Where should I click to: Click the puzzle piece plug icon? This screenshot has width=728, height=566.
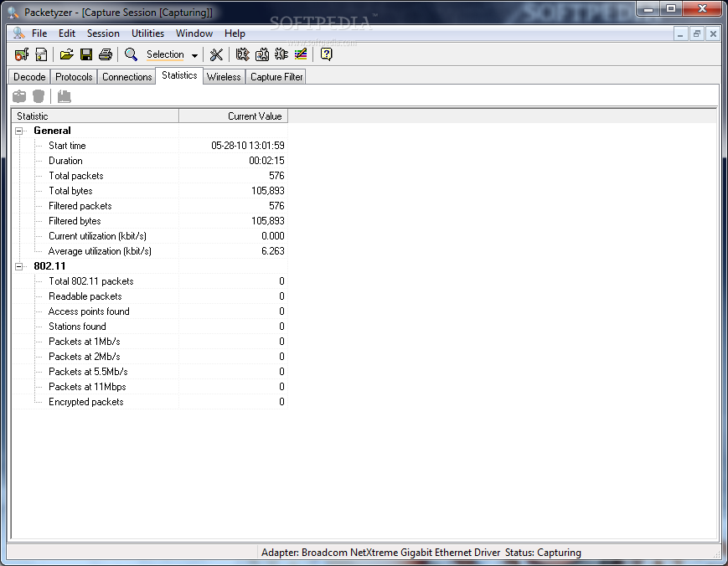coord(281,54)
